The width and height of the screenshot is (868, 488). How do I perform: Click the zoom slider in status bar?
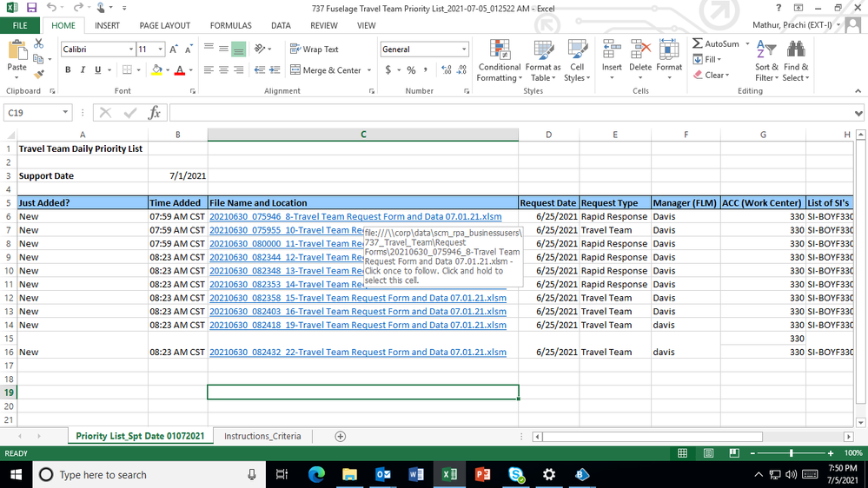[791, 453]
